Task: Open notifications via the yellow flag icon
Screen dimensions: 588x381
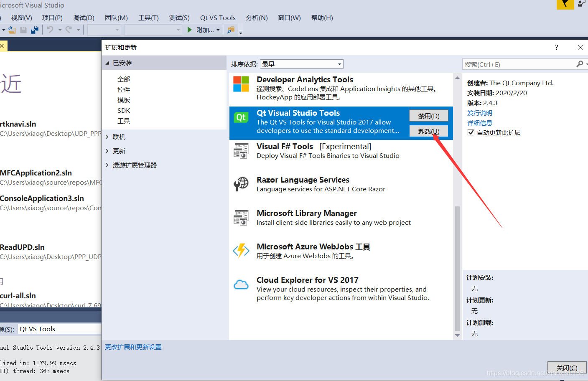Action: click(x=565, y=5)
